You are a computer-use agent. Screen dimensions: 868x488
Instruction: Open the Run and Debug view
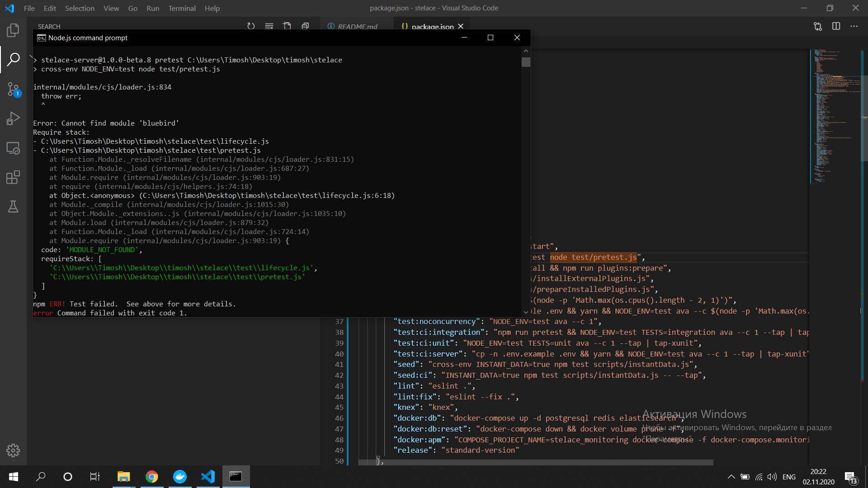coord(13,118)
